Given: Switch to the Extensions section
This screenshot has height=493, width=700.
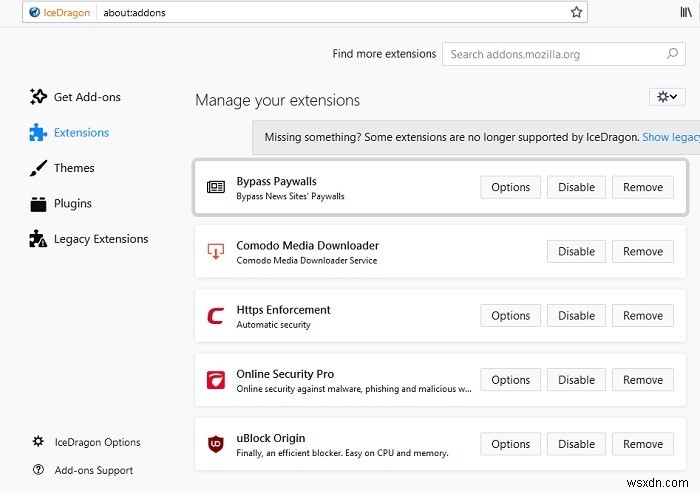Looking at the screenshot, I should (81, 133).
